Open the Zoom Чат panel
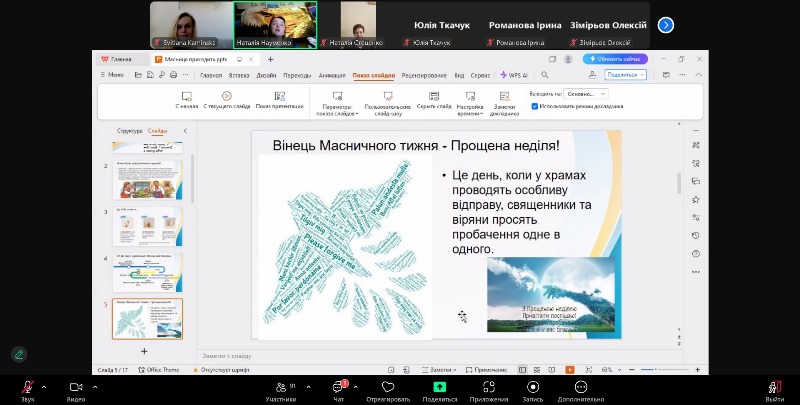The height and width of the screenshot is (405, 800). coord(338,387)
